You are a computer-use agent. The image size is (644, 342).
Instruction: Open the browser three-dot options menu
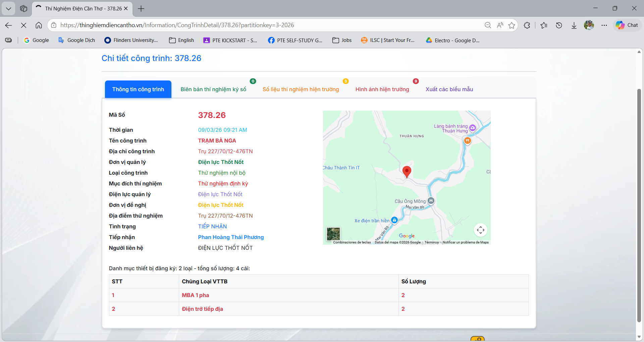pyautogui.click(x=604, y=25)
